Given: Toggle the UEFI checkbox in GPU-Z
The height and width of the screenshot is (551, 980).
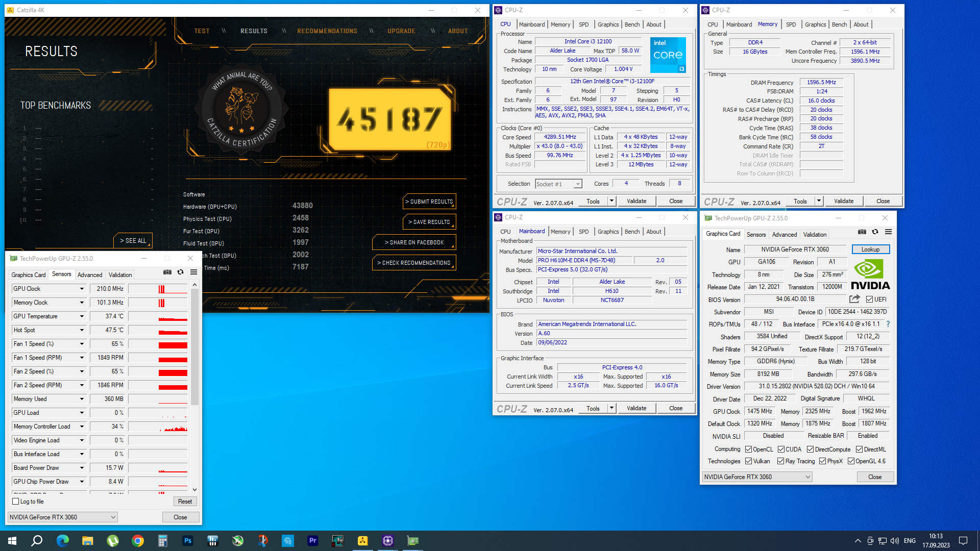Looking at the screenshot, I should pyautogui.click(x=869, y=299).
